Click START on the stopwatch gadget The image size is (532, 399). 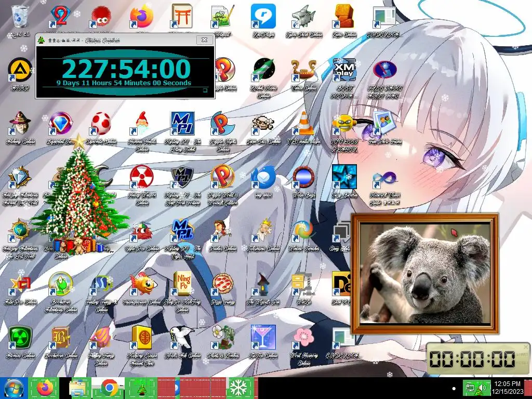(x=522, y=354)
